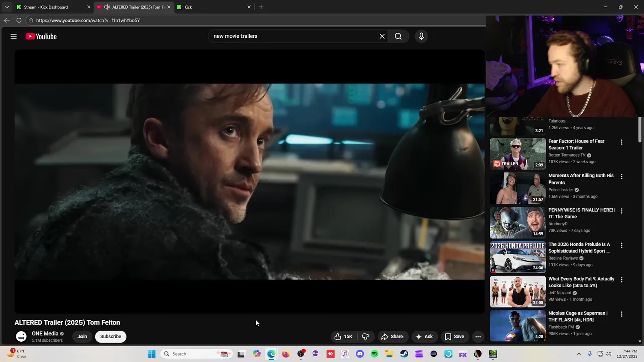Join the ONE Media channel

tap(82, 337)
